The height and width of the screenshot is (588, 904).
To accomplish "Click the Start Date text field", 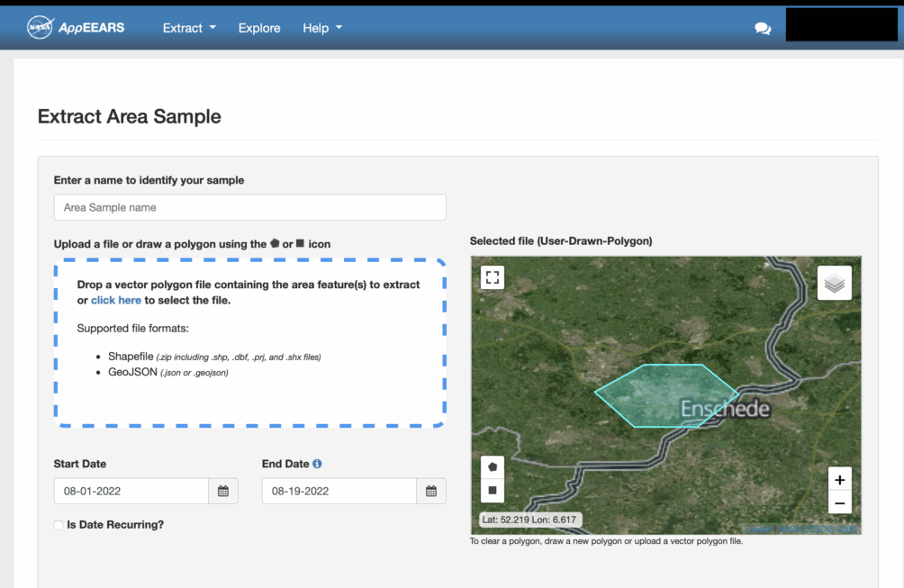I will [131, 491].
